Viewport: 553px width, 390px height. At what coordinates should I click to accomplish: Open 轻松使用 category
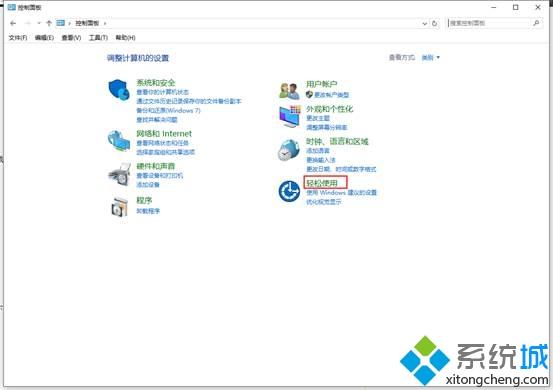322,183
